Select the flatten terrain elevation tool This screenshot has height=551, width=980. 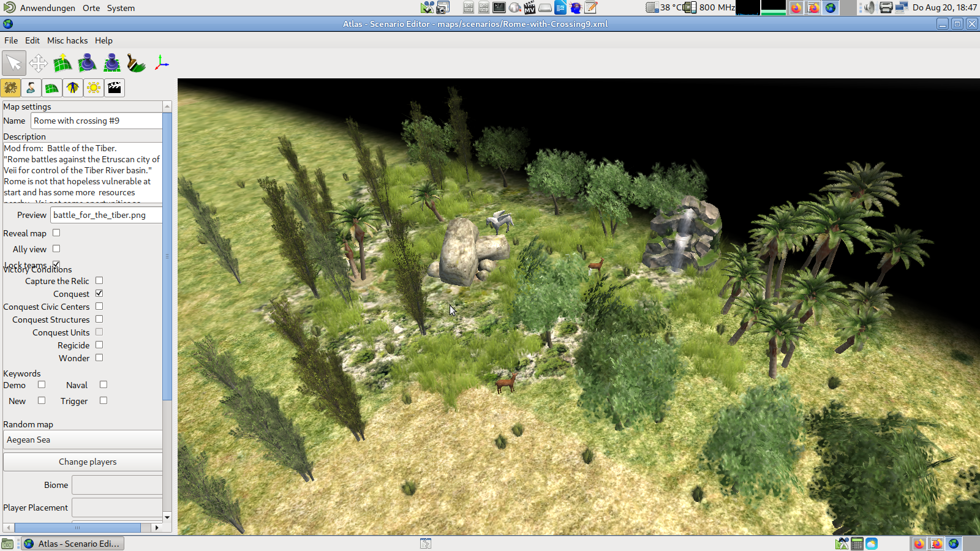point(112,63)
